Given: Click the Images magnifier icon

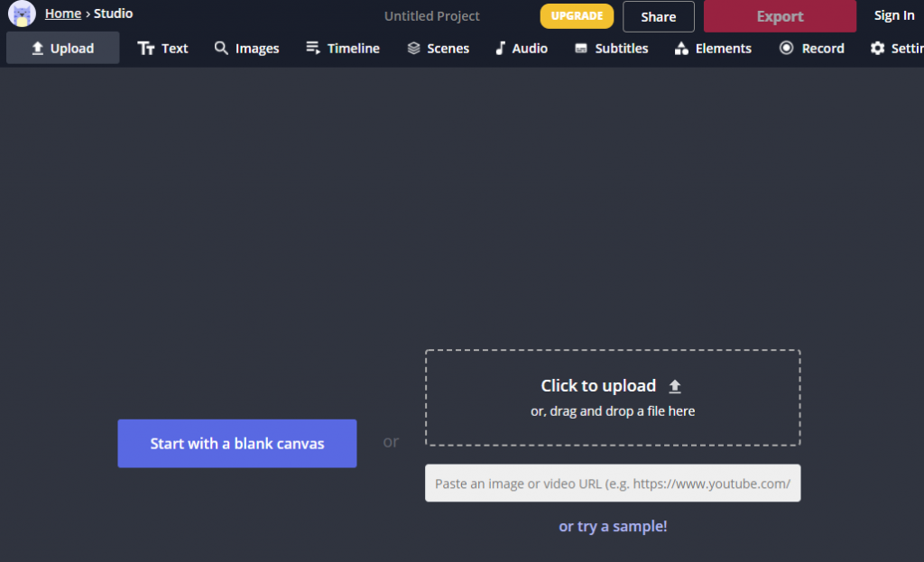Looking at the screenshot, I should (x=221, y=49).
